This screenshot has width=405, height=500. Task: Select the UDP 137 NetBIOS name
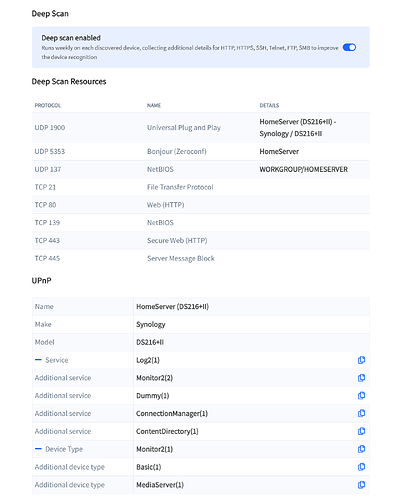160,169
